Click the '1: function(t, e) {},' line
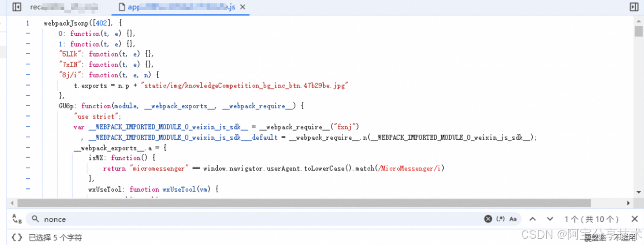 click(x=97, y=44)
